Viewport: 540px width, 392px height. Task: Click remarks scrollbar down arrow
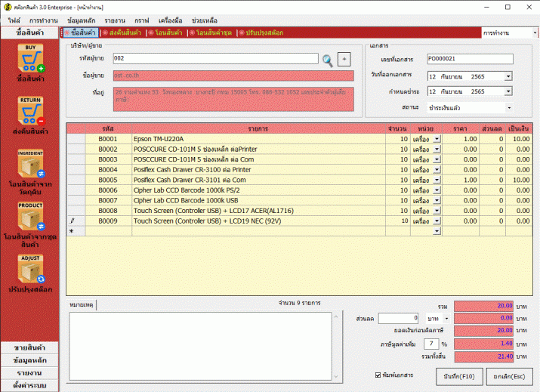coord(337,376)
